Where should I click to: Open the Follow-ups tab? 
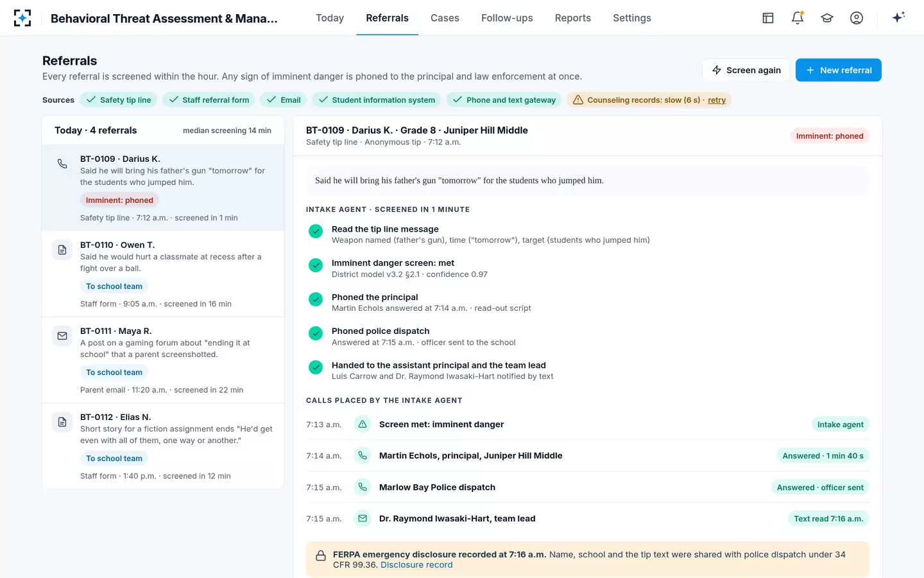[x=507, y=18]
